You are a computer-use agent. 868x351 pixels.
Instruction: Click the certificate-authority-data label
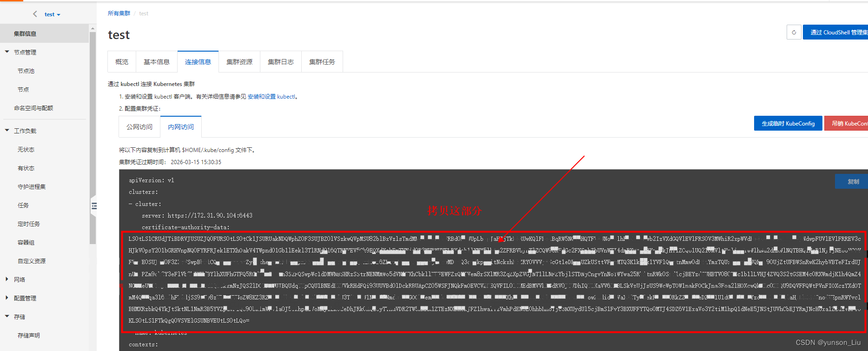coord(186,227)
